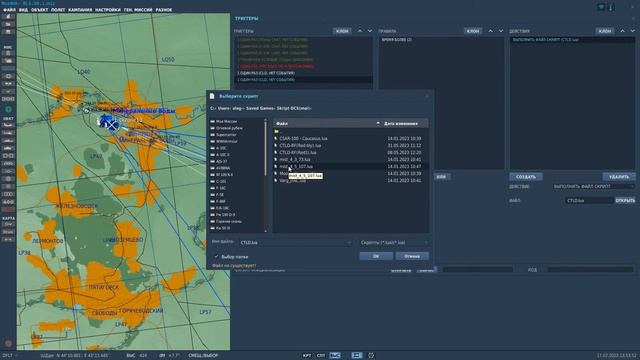640x360 pixels.
Task: Move trigger down with ТРИГГЕРЫ list down arrow
Action: point(370,31)
